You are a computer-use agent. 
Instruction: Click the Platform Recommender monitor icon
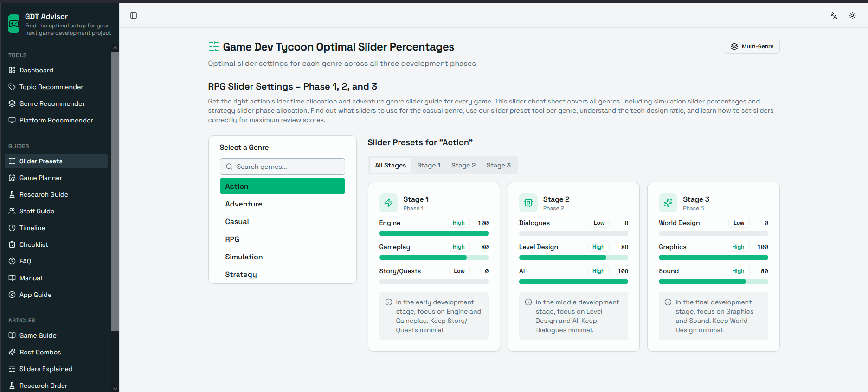[12, 120]
